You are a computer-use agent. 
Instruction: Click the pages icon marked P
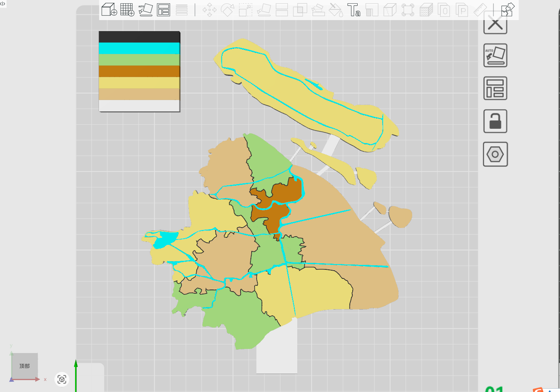462,10
